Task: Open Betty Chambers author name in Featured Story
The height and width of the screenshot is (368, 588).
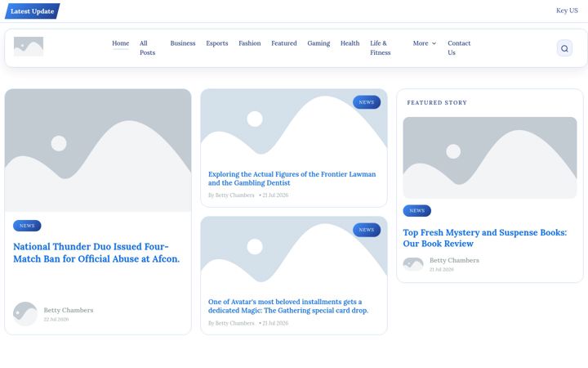Action: 454,260
